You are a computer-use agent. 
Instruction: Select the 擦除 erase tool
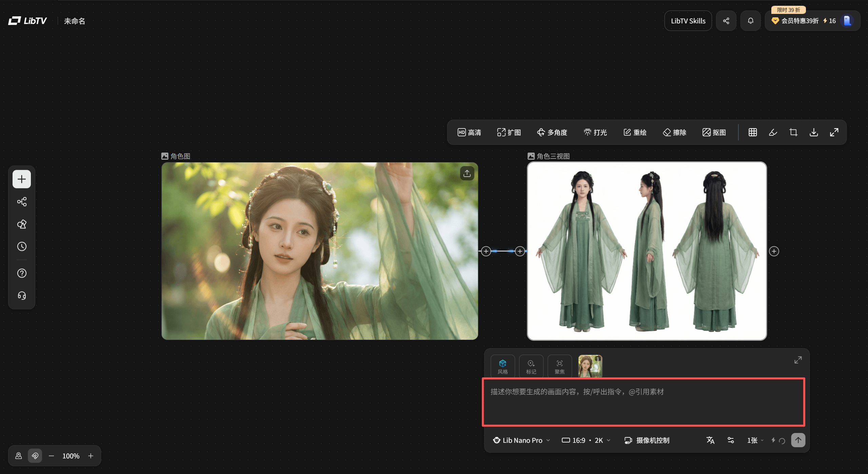674,132
